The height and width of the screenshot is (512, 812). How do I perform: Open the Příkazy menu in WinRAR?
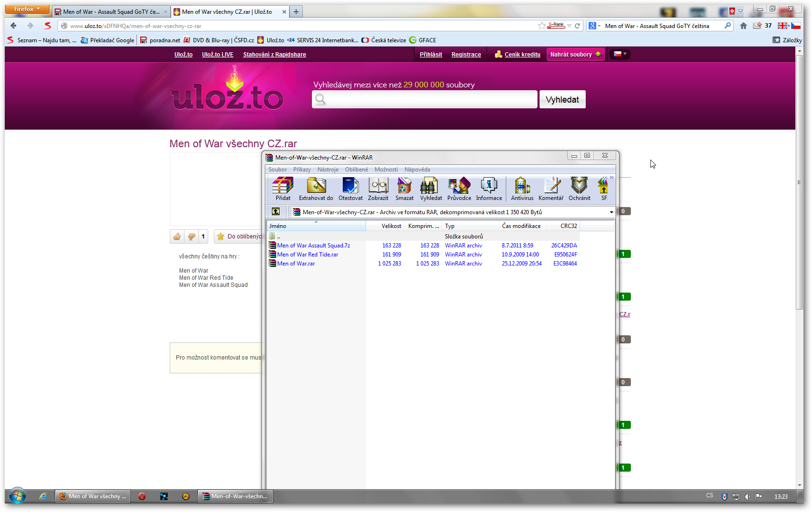[302, 170]
